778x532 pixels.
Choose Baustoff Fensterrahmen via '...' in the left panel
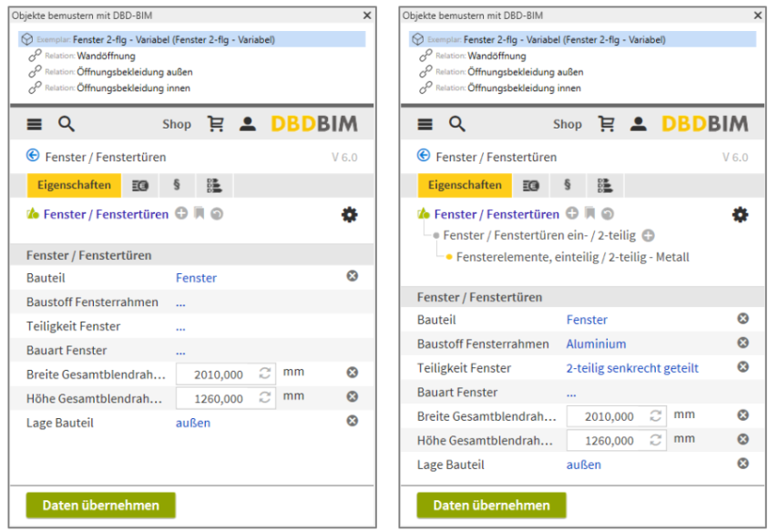point(180,302)
